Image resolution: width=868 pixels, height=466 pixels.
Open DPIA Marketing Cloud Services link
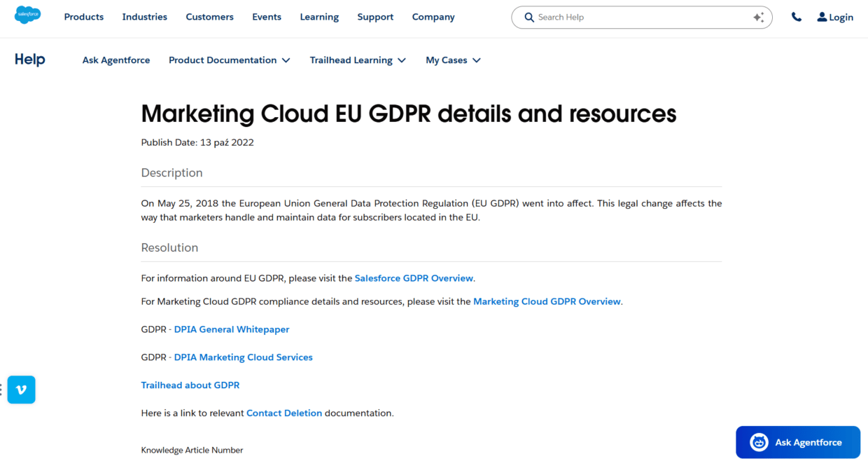[x=244, y=357]
